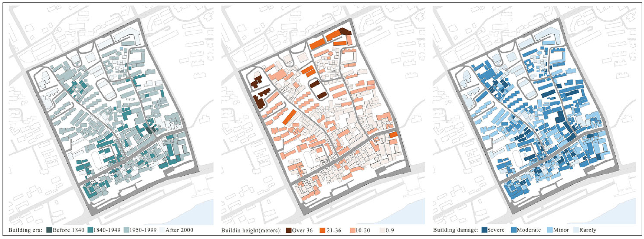Click the '1950-1999' legend color swatch
This screenshot has height=239, width=644.
pos(126,230)
